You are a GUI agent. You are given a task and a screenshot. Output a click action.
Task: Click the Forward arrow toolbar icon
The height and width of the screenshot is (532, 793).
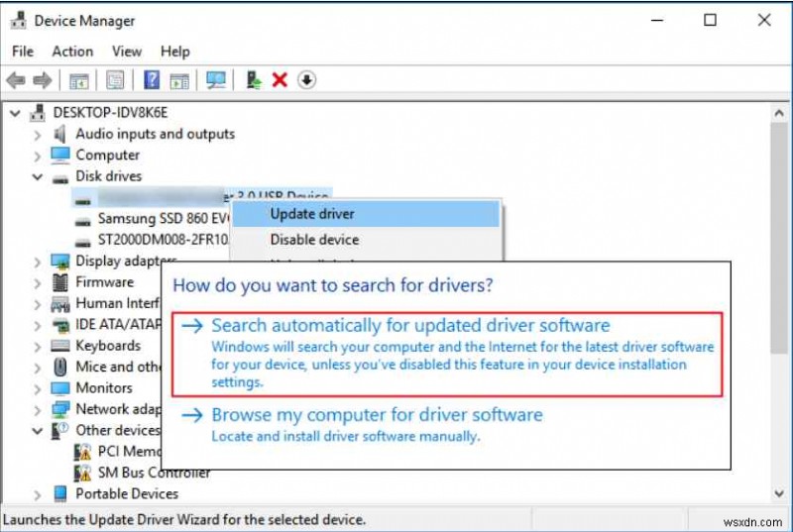click(42, 80)
